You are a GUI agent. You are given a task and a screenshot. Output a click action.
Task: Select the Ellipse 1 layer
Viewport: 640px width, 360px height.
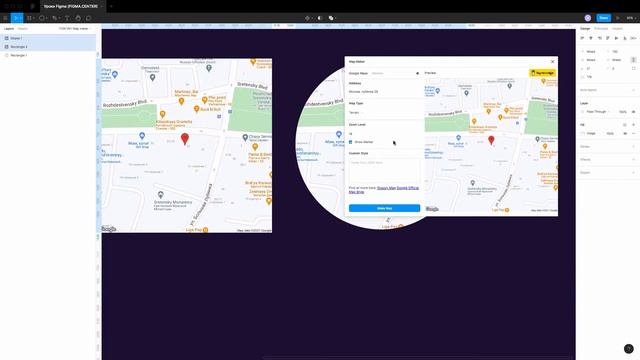point(48,38)
